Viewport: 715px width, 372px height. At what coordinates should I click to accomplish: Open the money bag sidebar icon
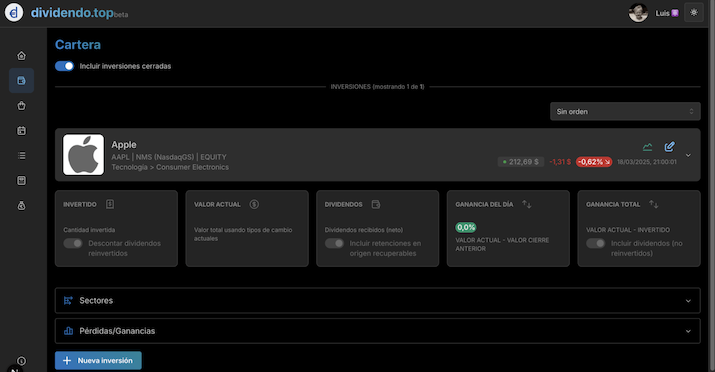click(21, 206)
